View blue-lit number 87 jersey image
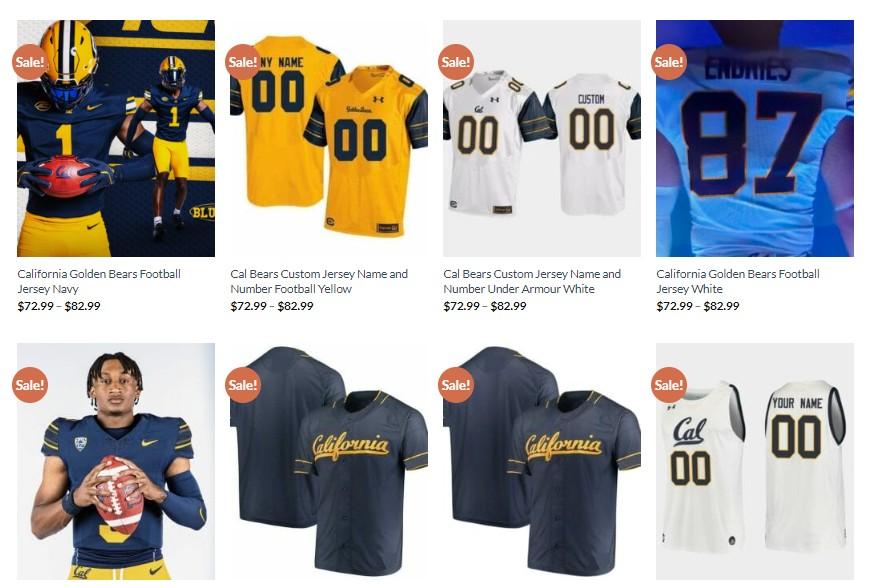The width and height of the screenshot is (870, 588). 755,138
